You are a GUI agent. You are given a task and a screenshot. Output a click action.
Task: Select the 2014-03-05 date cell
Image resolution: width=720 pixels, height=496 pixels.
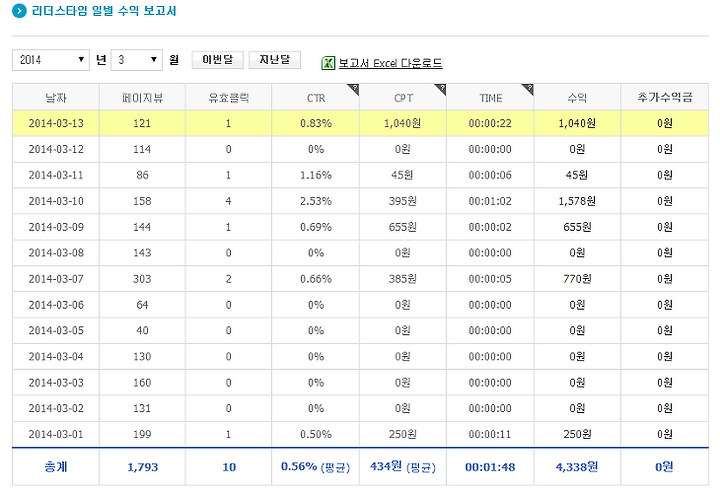point(56,330)
